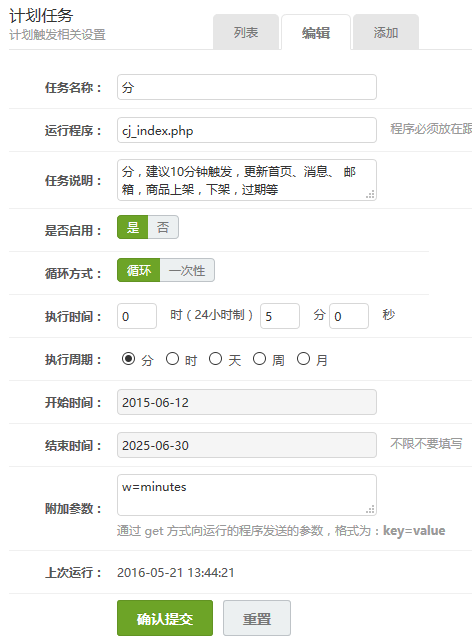Screen dimensions: 472x639
Task: Click the 确认提交 button
Action: [165, 618]
